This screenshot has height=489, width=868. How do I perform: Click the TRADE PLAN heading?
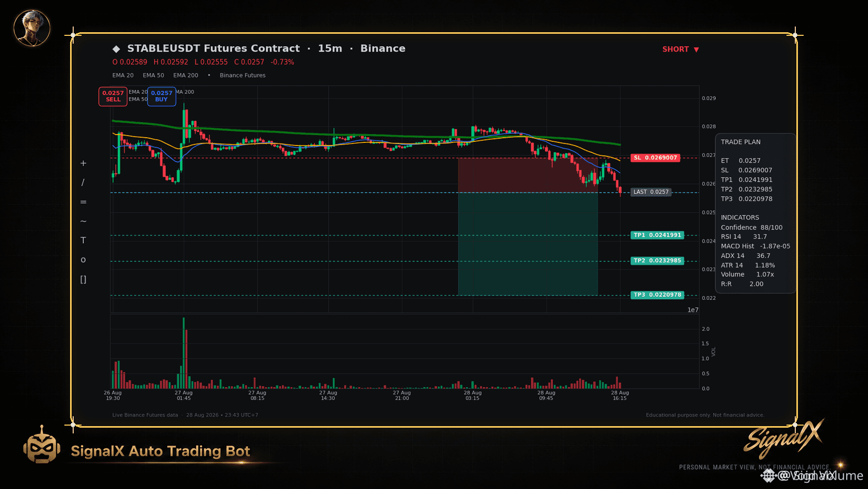pyautogui.click(x=740, y=142)
